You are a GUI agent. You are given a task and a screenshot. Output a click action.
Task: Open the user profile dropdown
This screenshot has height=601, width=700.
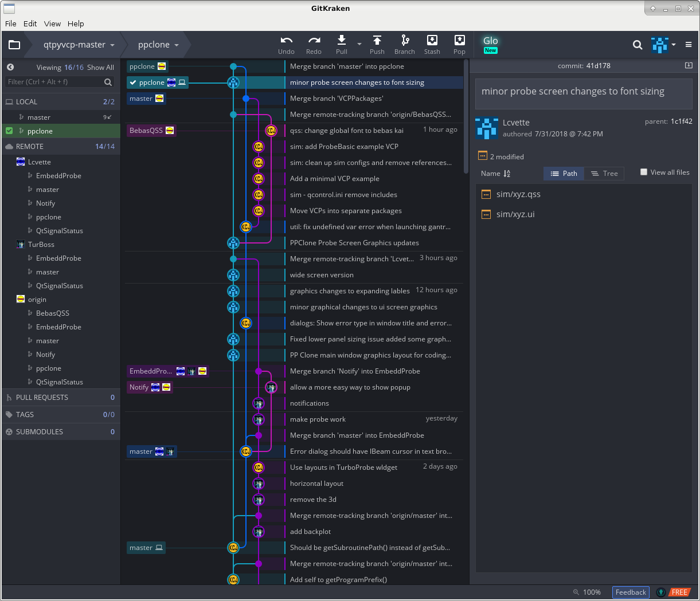(663, 45)
